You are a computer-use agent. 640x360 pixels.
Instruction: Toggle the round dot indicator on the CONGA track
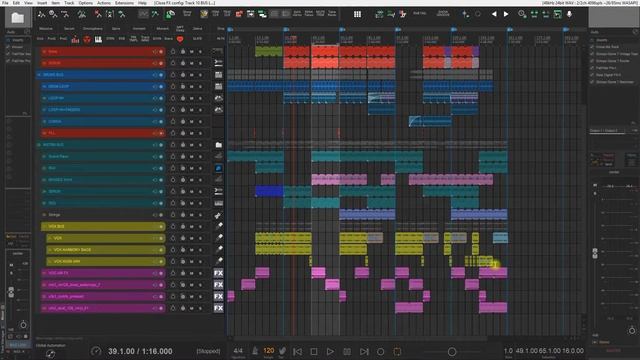coord(161,122)
